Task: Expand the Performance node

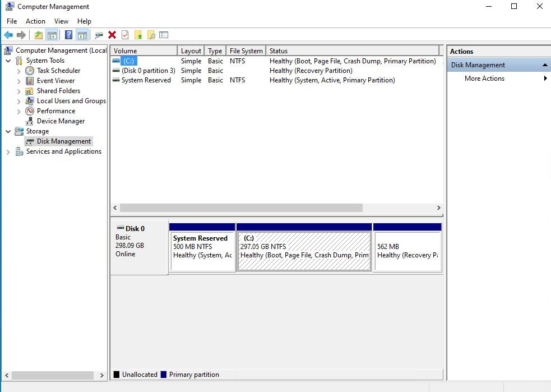Action: click(x=18, y=111)
